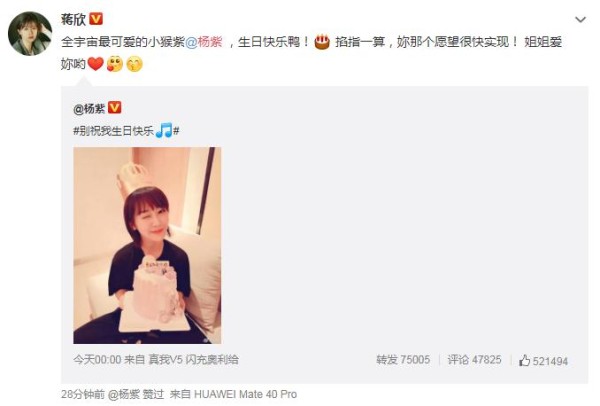Click the shy covering-mouth emoji

click(x=134, y=64)
